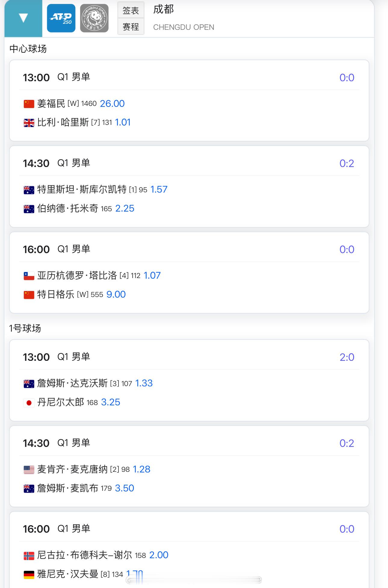Switch to the 签表 draw tab
The width and height of the screenshot is (388, 588).
[x=131, y=10]
